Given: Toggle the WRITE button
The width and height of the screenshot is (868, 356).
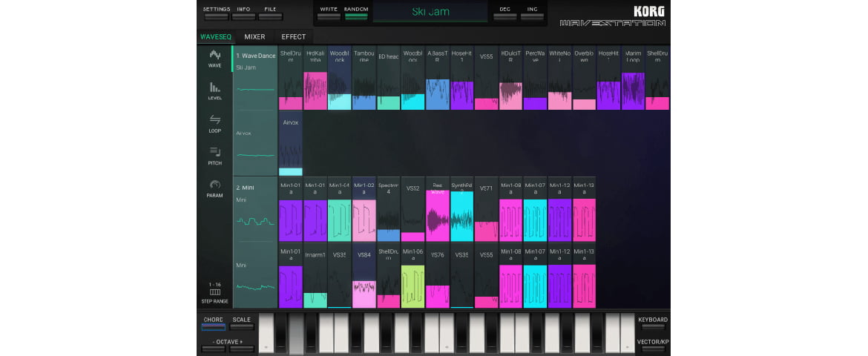Looking at the screenshot, I should pyautogui.click(x=329, y=13).
